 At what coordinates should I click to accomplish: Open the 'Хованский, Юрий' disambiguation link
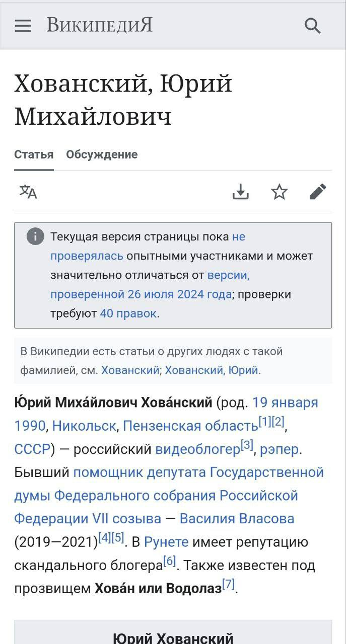point(212,370)
